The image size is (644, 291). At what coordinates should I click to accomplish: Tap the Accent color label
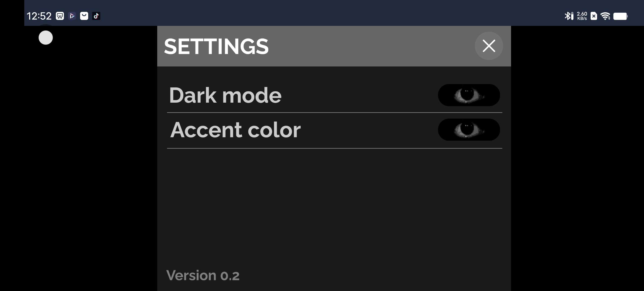[235, 130]
